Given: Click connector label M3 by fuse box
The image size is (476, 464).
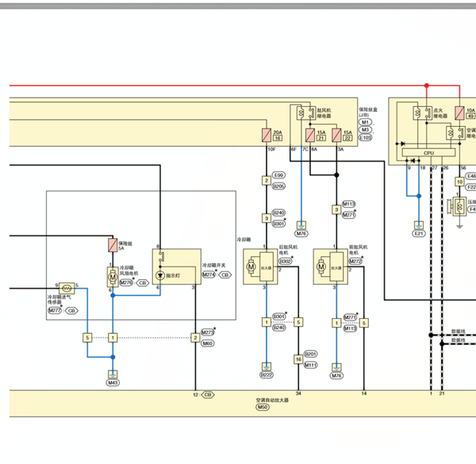Looking at the screenshot, I should pos(365,129).
